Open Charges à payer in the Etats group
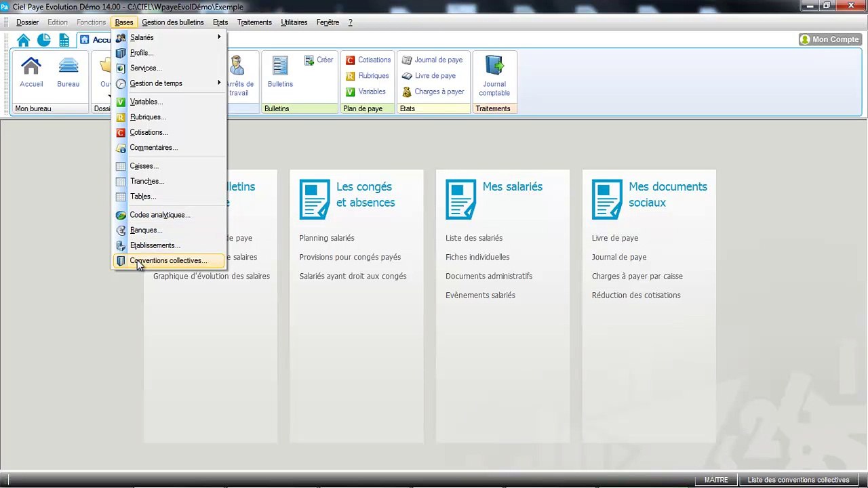The height and width of the screenshot is (488, 868). (433, 91)
